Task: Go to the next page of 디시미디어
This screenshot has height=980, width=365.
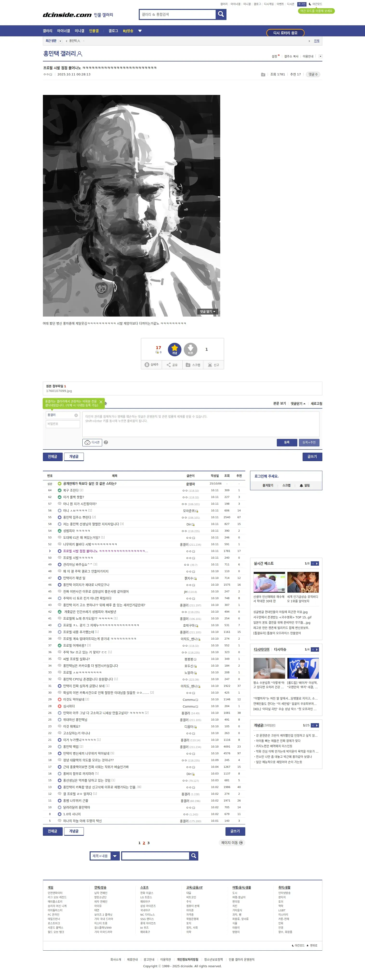Action: tap(317, 649)
